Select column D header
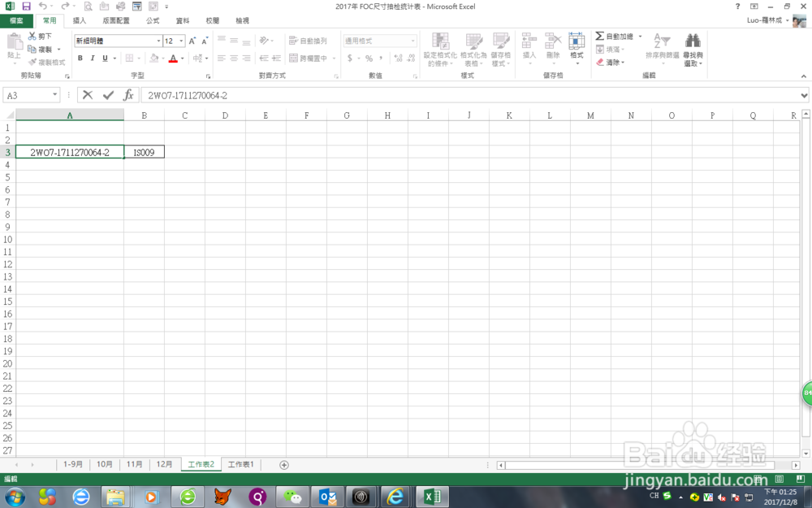The width and height of the screenshot is (812, 508). (x=225, y=115)
